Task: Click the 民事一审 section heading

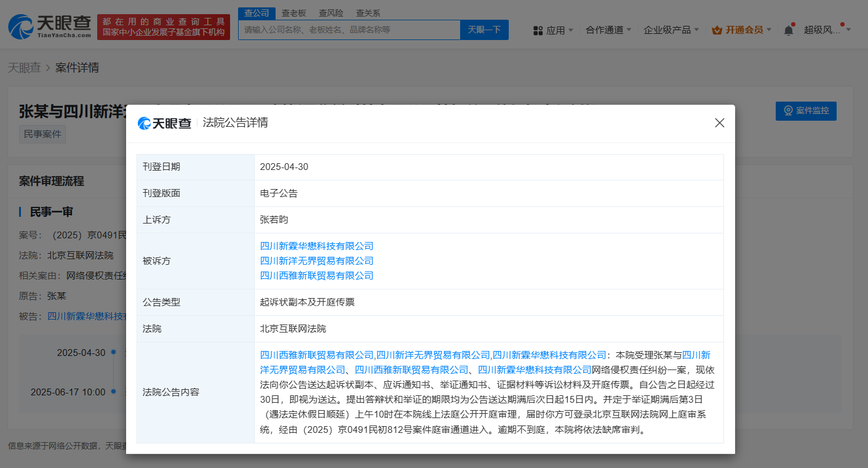Action: (52, 212)
